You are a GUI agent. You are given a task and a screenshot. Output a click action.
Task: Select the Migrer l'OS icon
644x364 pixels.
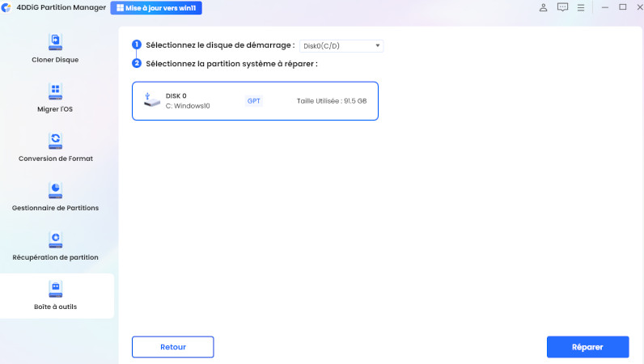[55, 91]
